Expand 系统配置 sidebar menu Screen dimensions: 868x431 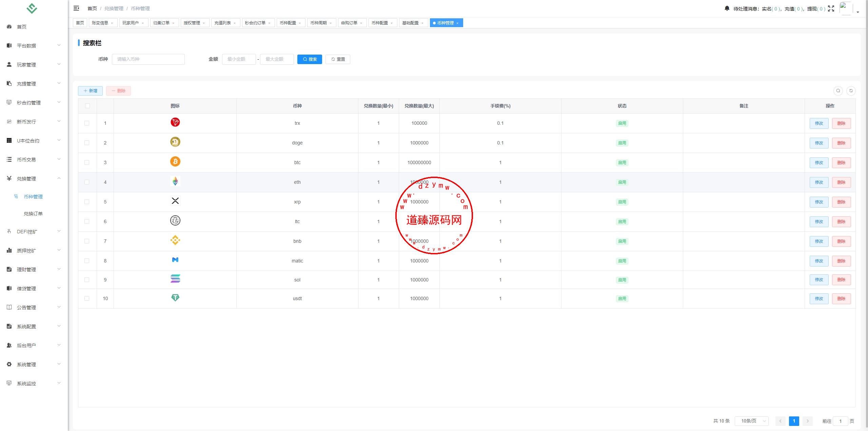pyautogui.click(x=34, y=327)
